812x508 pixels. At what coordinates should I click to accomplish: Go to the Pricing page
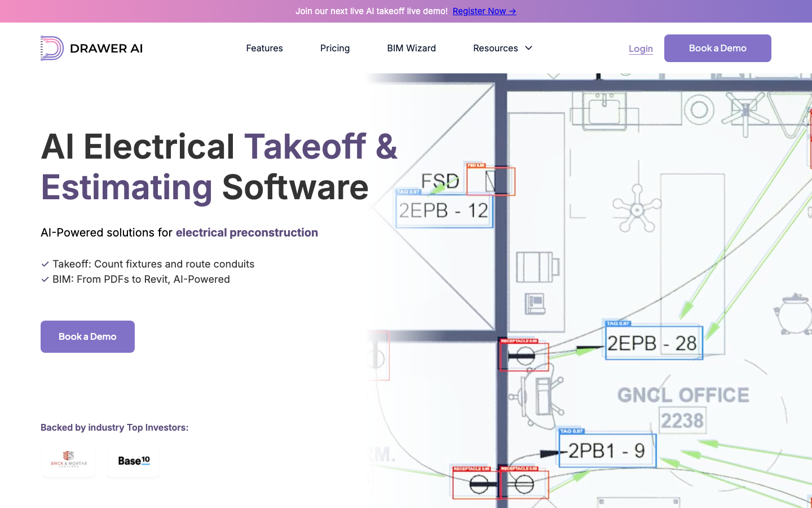pyautogui.click(x=335, y=48)
